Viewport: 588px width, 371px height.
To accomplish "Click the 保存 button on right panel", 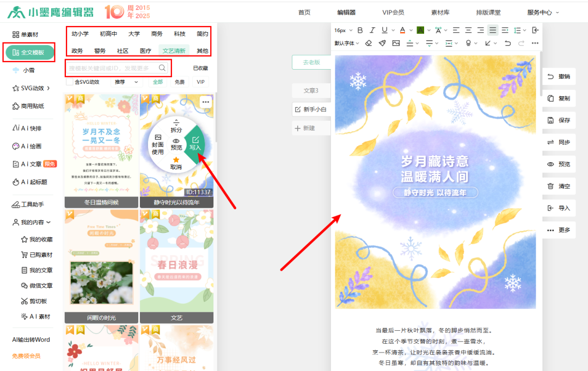I will 559,120.
